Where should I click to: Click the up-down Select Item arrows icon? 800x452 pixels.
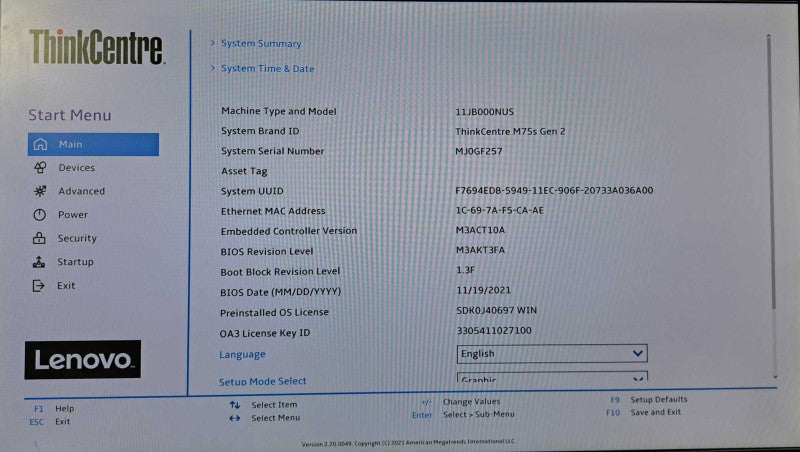click(x=235, y=405)
